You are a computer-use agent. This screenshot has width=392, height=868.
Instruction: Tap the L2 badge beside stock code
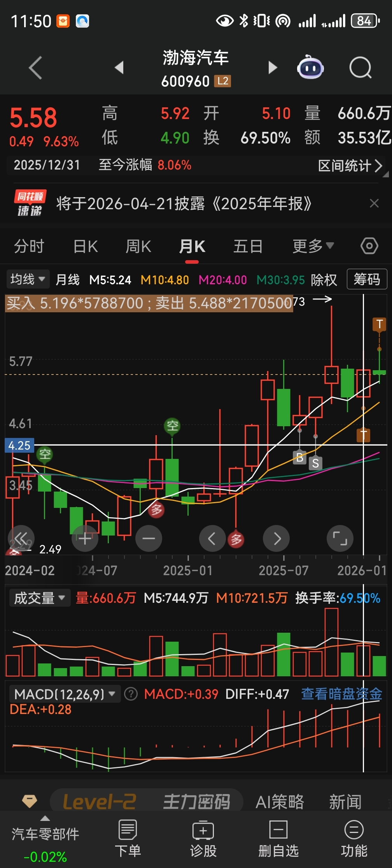222,81
